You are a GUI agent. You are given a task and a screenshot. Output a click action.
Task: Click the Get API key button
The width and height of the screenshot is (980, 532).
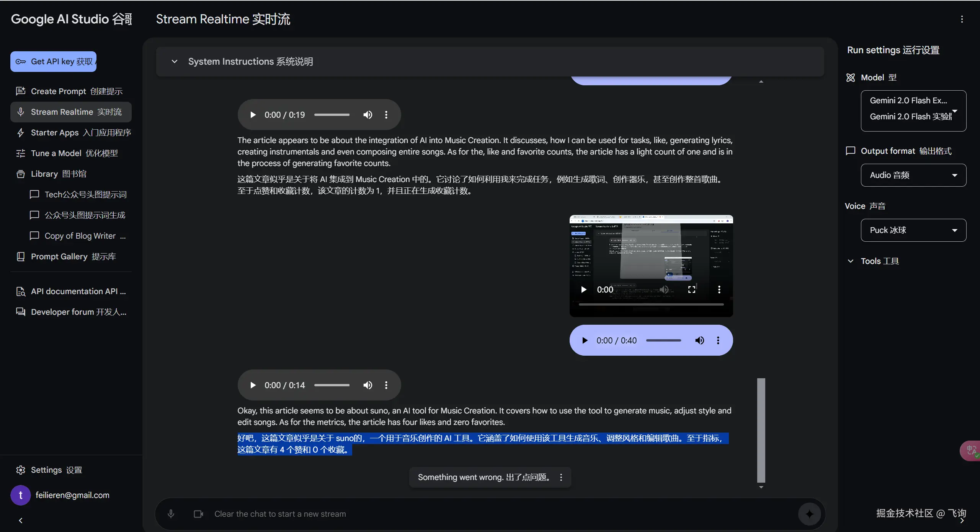[x=54, y=62]
